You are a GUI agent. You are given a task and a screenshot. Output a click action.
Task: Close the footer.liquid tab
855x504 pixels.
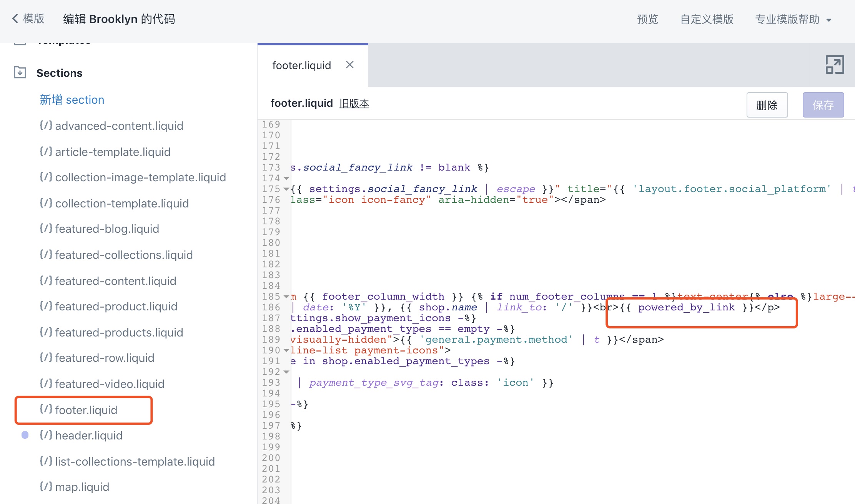[349, 65]
